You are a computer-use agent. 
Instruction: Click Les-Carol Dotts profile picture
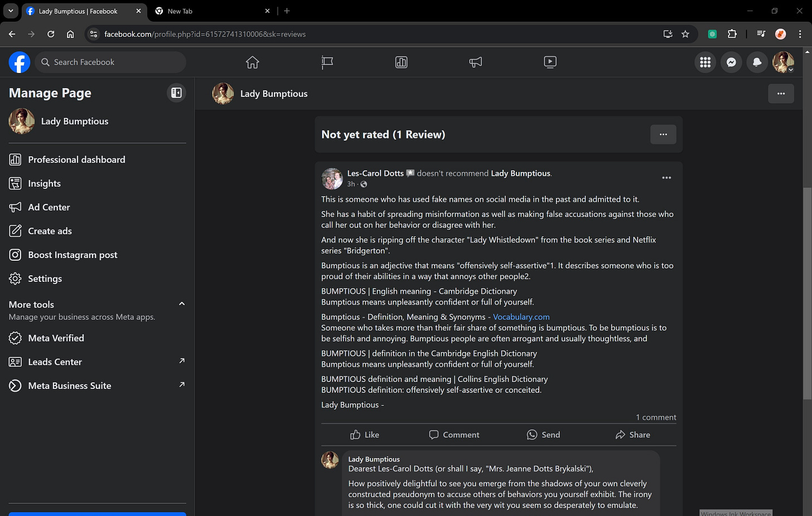point(332,178)
